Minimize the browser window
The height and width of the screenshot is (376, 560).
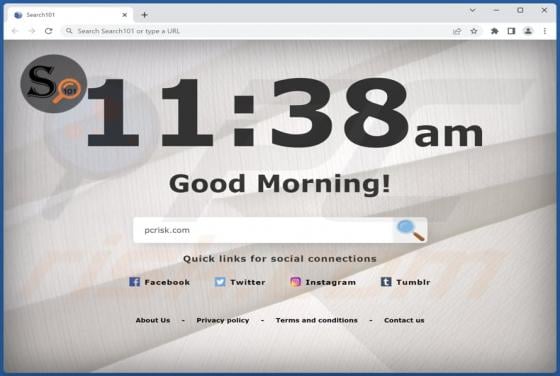[496, 10]
